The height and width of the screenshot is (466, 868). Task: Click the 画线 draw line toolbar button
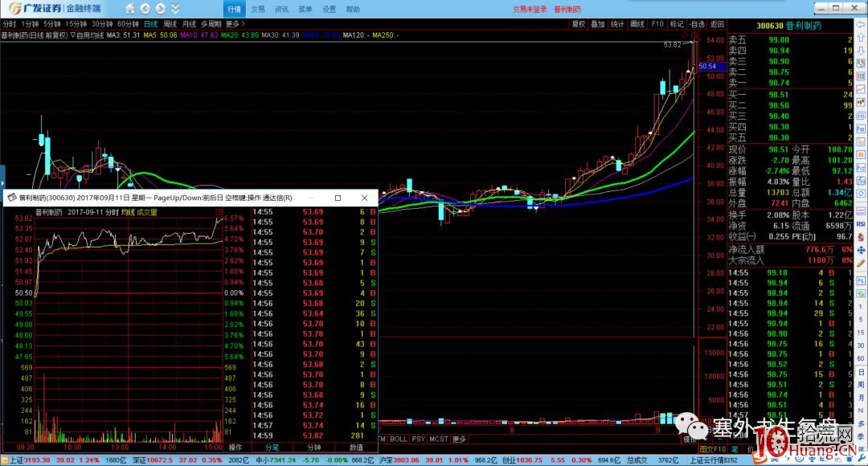coord(637,24)
